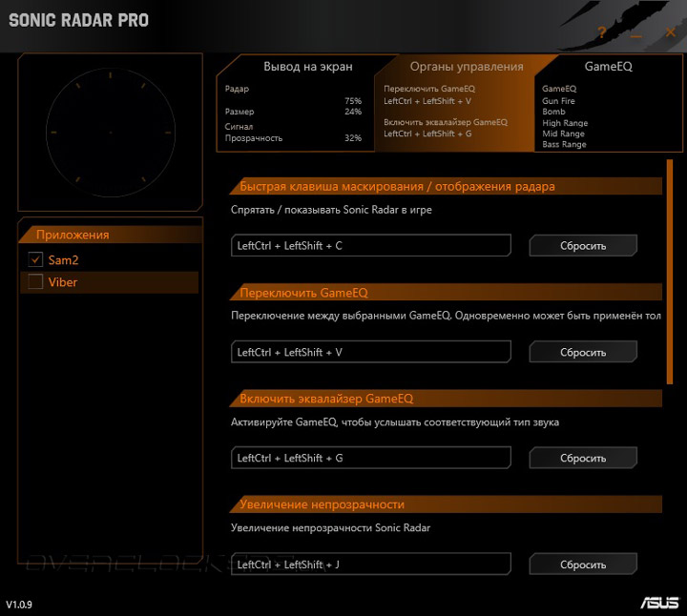Click the Переключить GameEQ section header
687x616 pixels.
(x=446, y=292)
